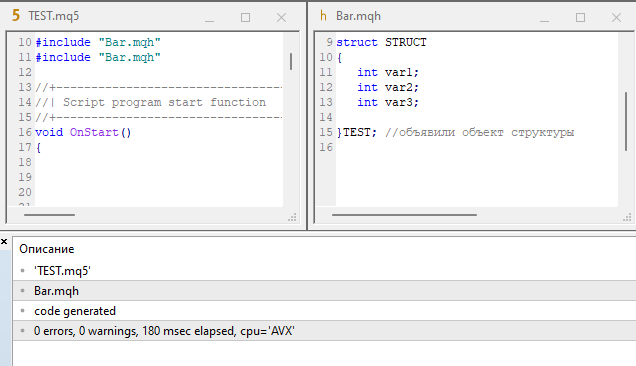This screenshot has width=636, height=366.
Task: Click the resize grip of TEST.mq5 window
Action: click(x=292, y=217)
